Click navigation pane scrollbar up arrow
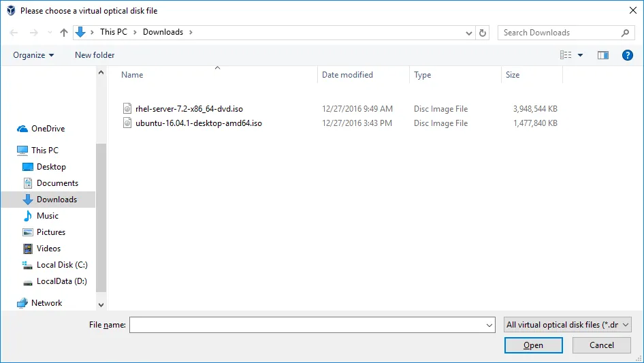 [x=101, y=72]
